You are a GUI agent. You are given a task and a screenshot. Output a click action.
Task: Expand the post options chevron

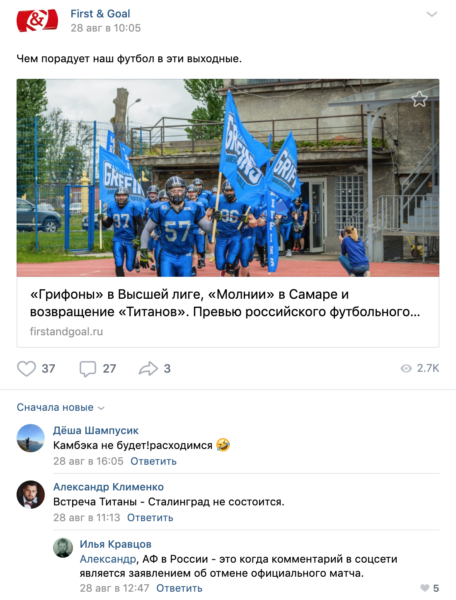[x=432, y=15]
